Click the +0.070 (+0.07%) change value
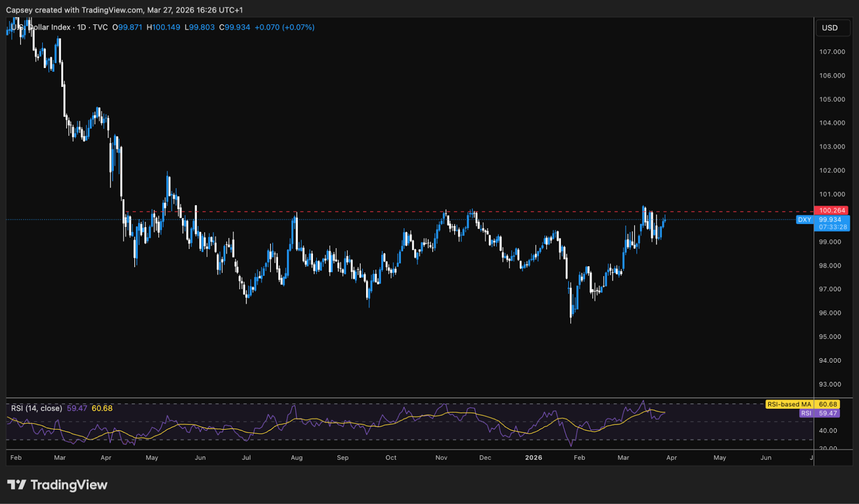Screen dimensions: 859x504 click(286, 27)
